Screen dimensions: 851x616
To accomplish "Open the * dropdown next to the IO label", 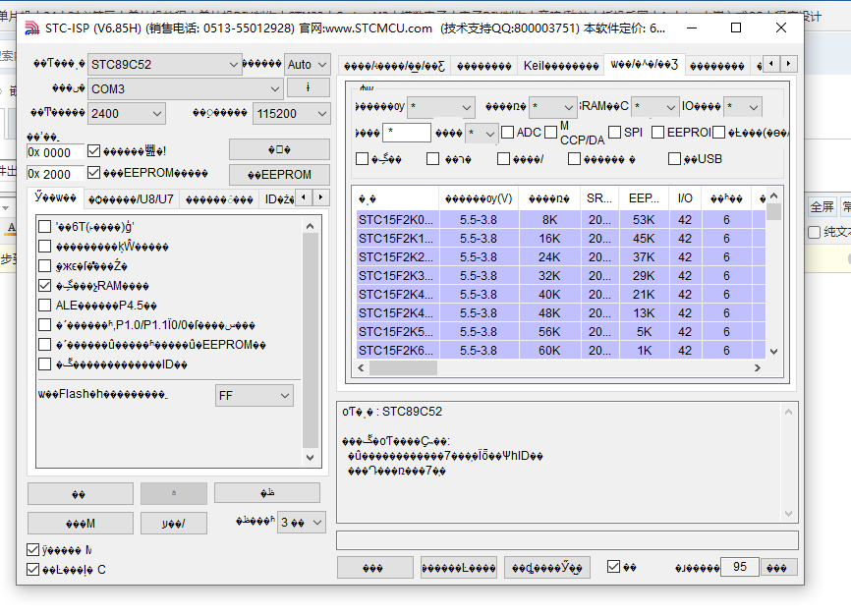I will pos(743,107).
